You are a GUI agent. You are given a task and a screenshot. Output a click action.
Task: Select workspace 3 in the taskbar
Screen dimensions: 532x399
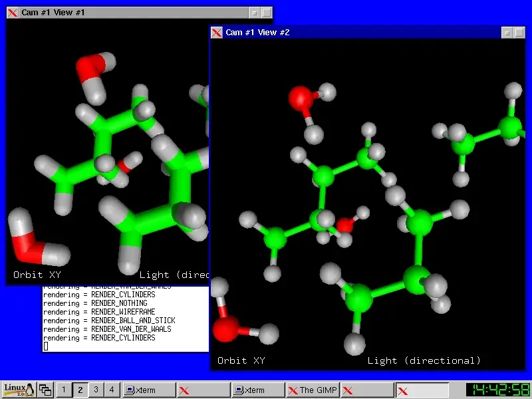(x=94, y=390)
